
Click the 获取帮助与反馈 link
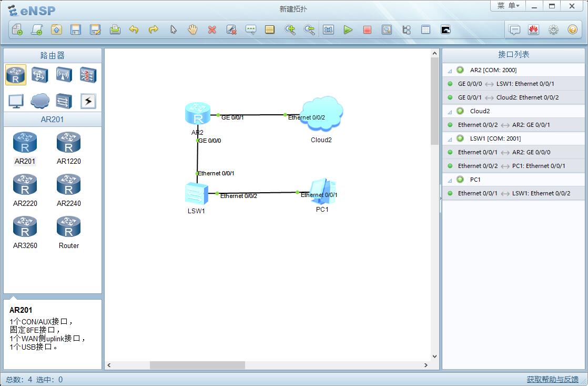[552, 379]
